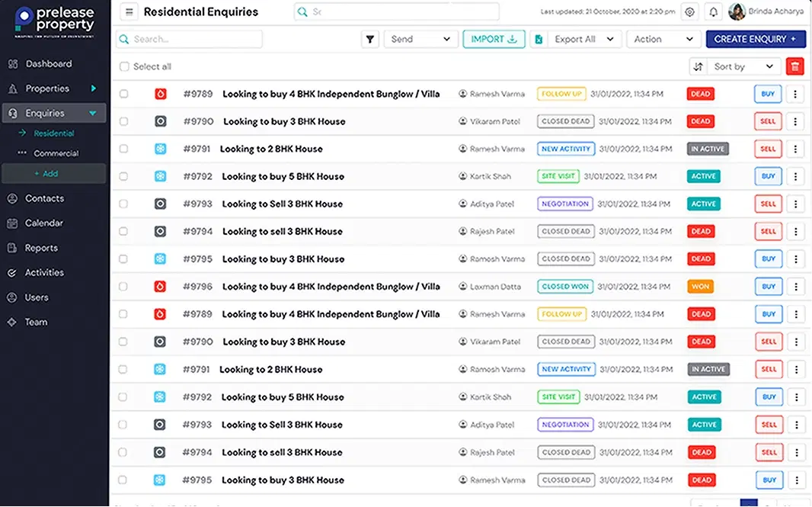Click the enquiries Search input field
The image size is (812, 507).
point(190,40)
